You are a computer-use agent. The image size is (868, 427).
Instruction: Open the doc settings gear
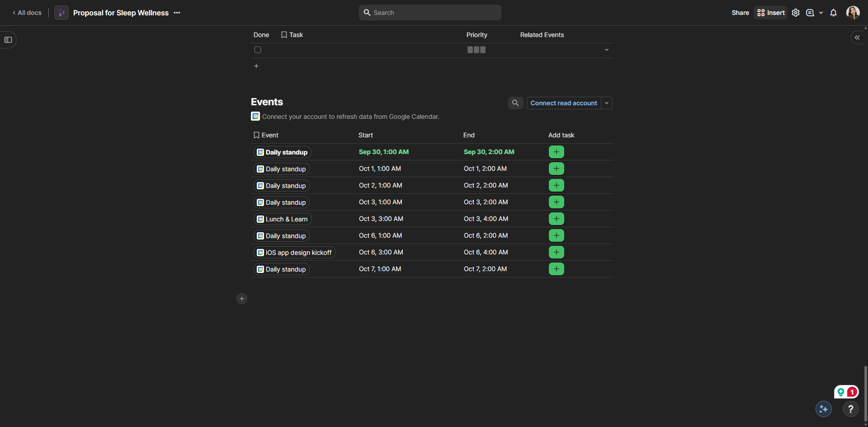(796, 13)
